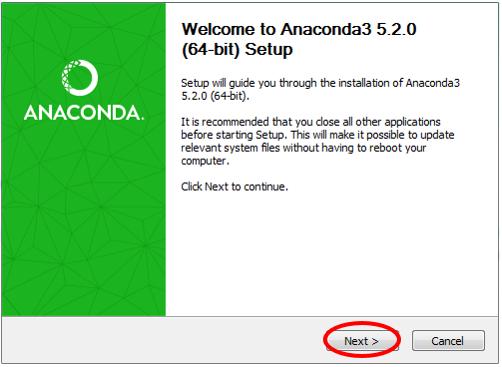502x367 pixels.
Task: Click the line "before starting Setup"
Action: tap(317, 135)
